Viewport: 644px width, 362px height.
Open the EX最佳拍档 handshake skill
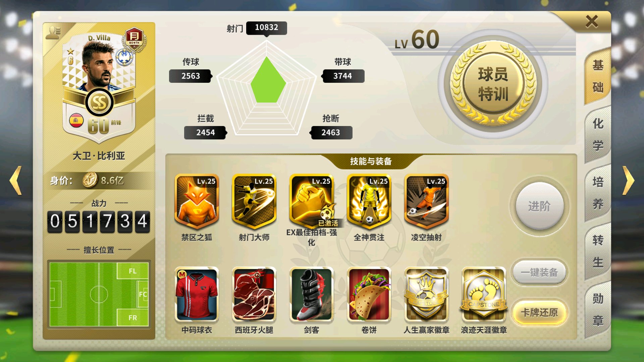(312, 202)
